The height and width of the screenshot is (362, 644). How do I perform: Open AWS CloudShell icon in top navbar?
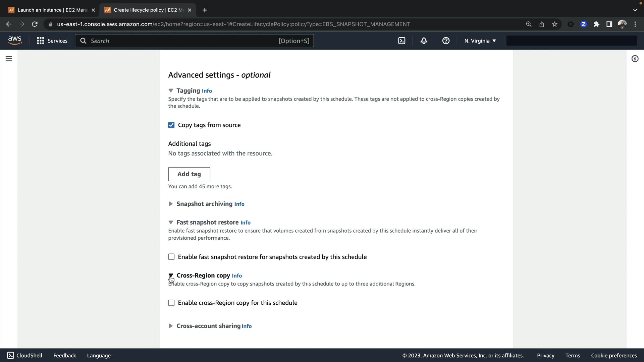point(401,41)
